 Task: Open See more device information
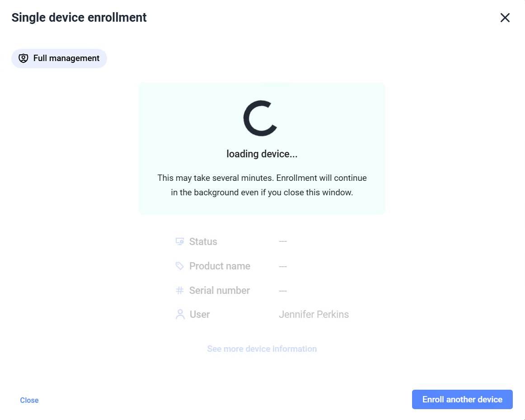tap(262, 349)
